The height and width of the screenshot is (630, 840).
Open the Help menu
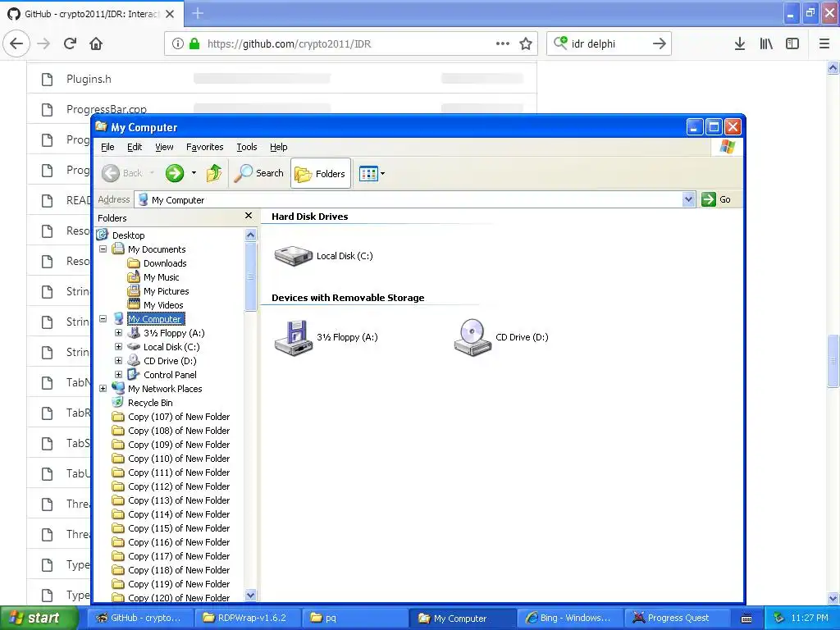pos(278,147)
